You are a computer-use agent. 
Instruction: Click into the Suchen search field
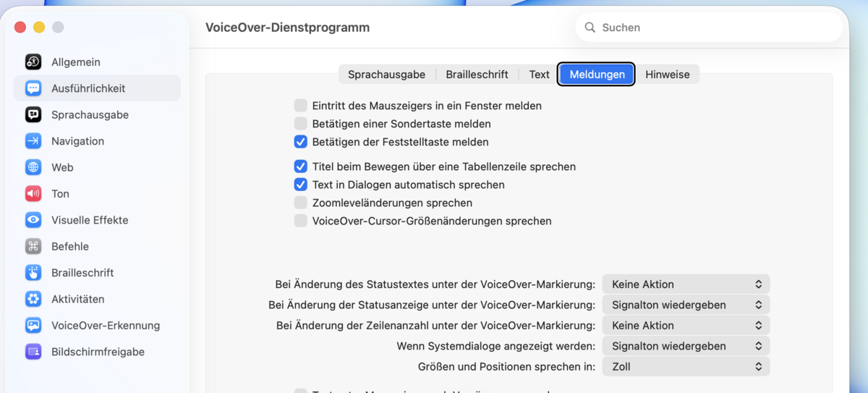(x=709, y=28)
